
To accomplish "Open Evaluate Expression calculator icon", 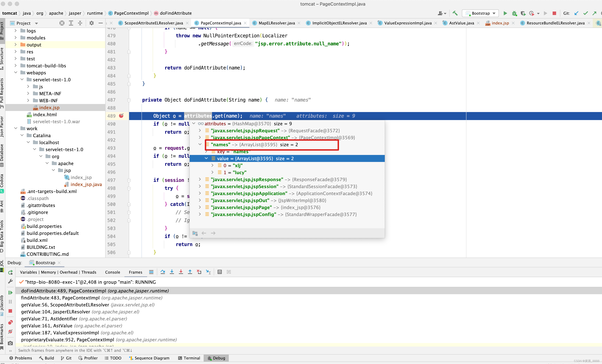I will [x=220, y=272].
